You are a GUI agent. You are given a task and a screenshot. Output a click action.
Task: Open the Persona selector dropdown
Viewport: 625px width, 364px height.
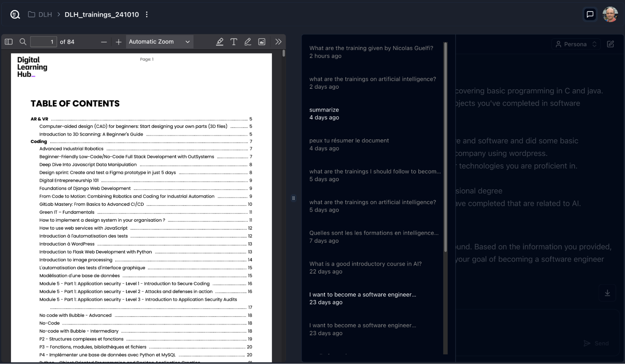[x=576, y=44]
